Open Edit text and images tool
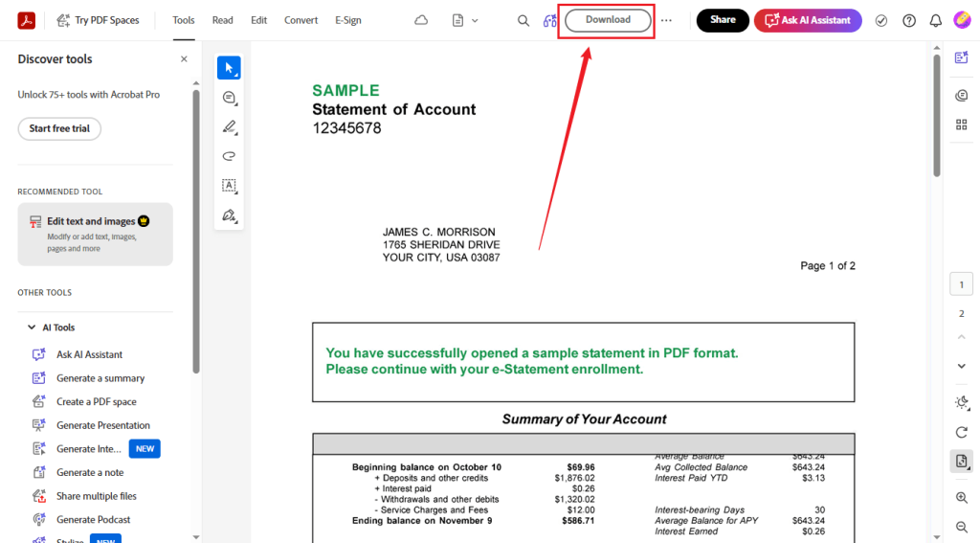The height and width of the screenshot is (543, 980). [95, 234]
